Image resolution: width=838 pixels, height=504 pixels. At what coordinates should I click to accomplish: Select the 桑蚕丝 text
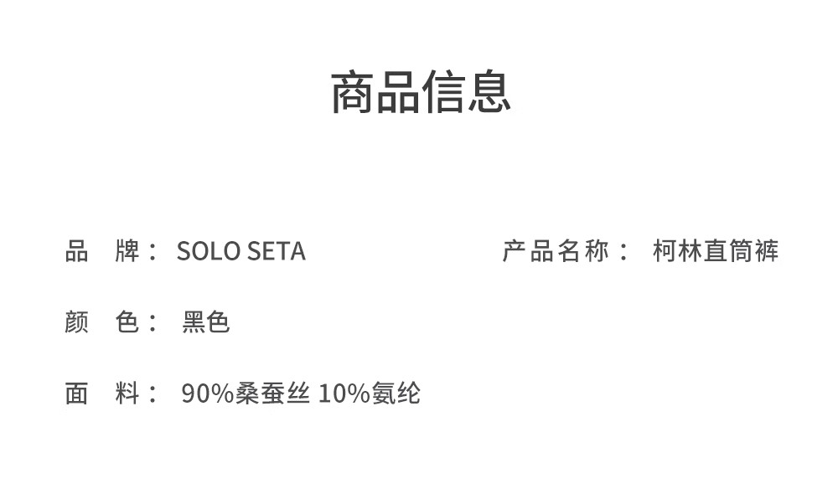coord(272,393)
